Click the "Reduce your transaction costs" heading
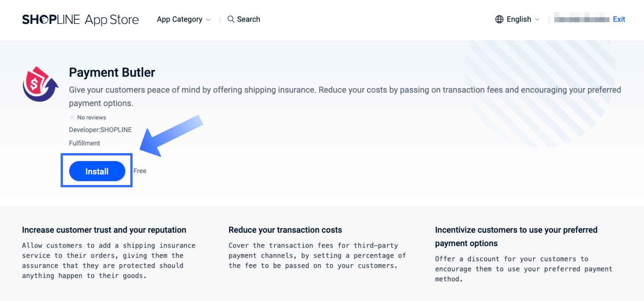This screenshot has height=301, width=644. pos(285,230)
